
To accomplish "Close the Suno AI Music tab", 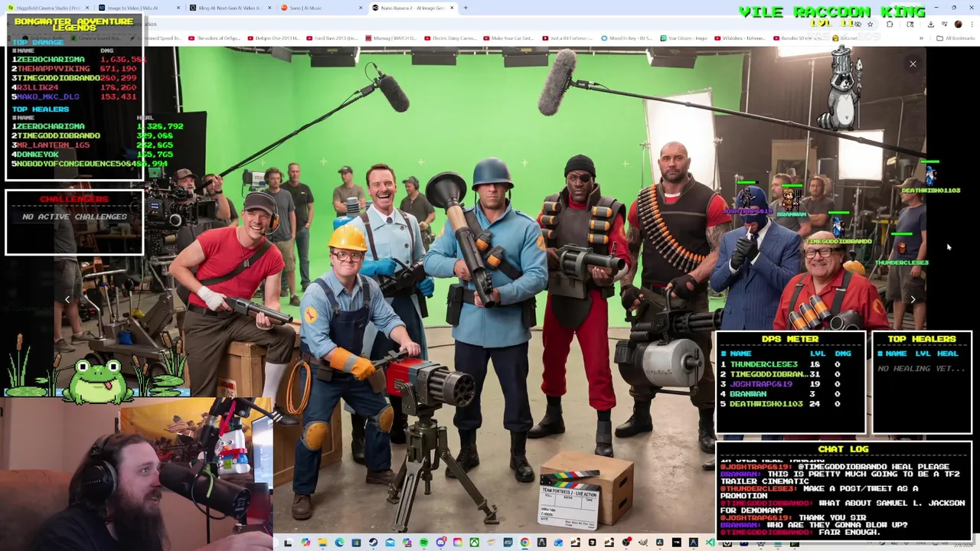I will [x=361, y=8].
